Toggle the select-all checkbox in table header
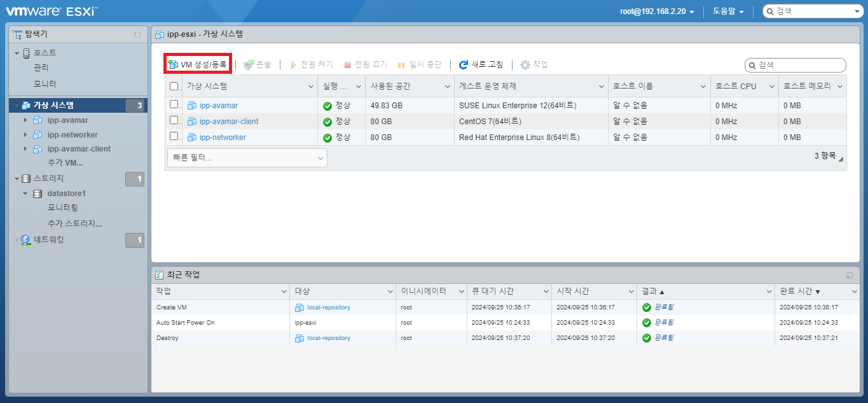Image resolution: width=868 pixels, height=403 pixels. pyautogui.click(x=174, y=87)
